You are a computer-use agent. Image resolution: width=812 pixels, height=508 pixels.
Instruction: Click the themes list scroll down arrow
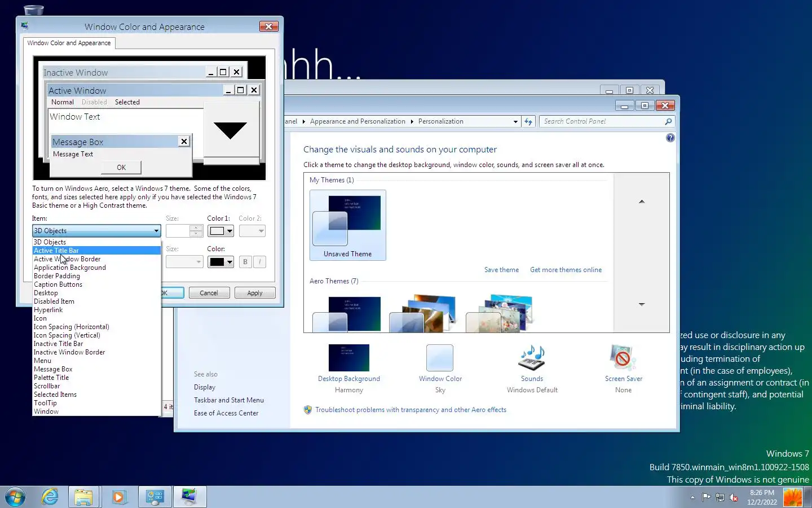click(641, 304)
